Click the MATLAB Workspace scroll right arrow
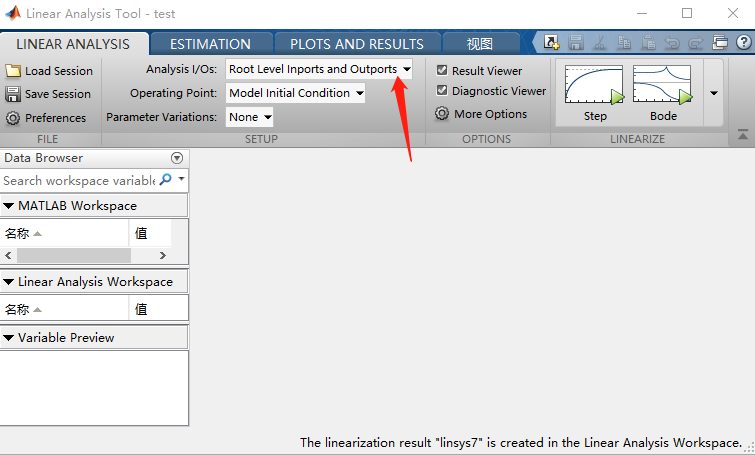The image size is (755, 455). 163,255
